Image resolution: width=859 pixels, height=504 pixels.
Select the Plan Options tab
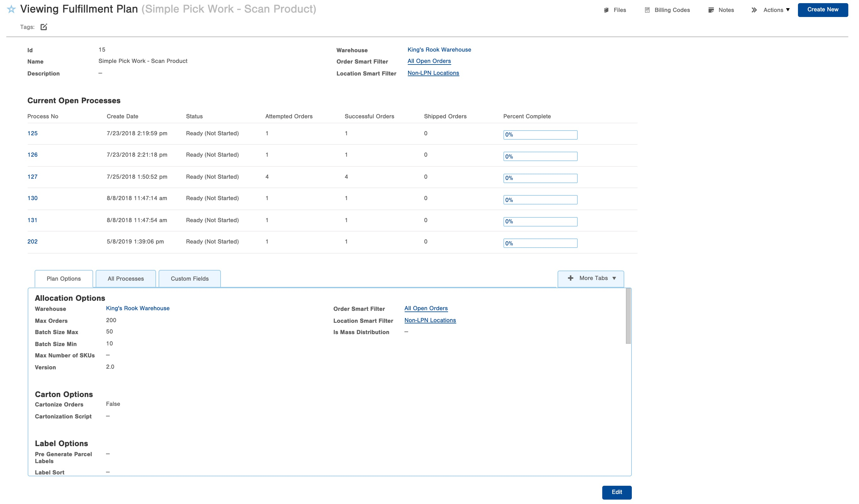point(64,279)
